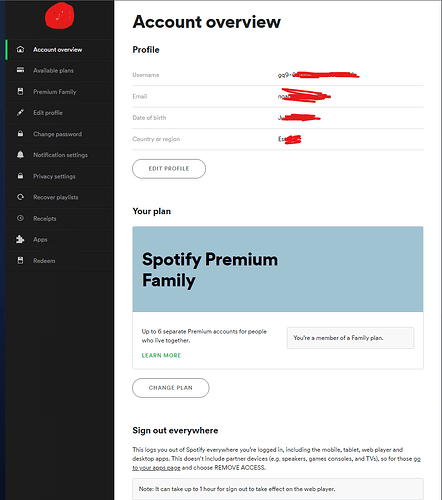Click the pencil icon for Edit profile
442x500 pixels.
pos(20,113)
